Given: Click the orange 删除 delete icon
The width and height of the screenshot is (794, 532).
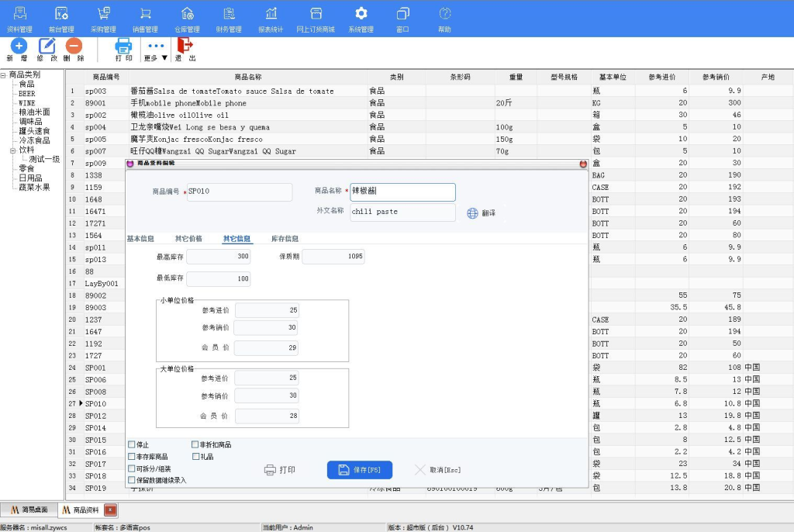Looking at the screenshot, I should (74, 47).
